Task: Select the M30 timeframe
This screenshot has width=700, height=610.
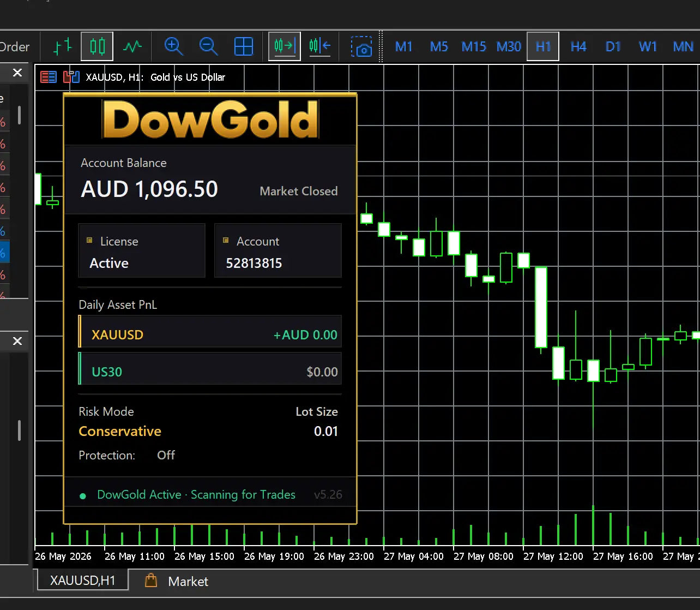Action: pos(509,46)
